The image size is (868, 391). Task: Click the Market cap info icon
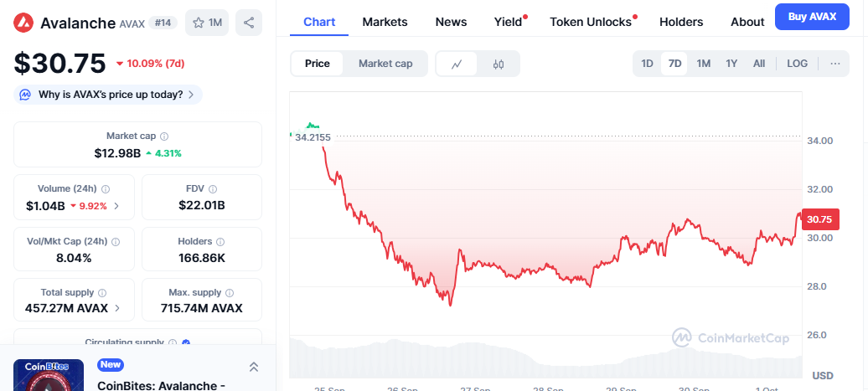(x=164, y=136)
